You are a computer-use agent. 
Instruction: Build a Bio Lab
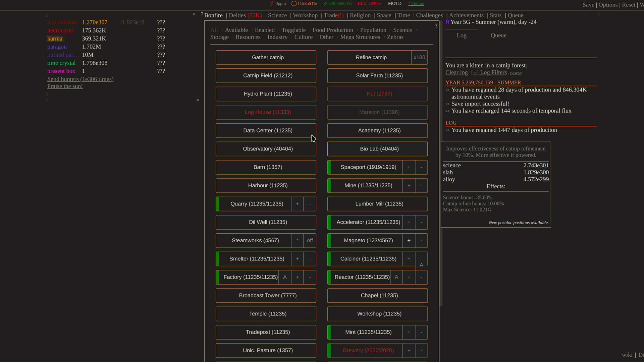[x=377, y=149]
